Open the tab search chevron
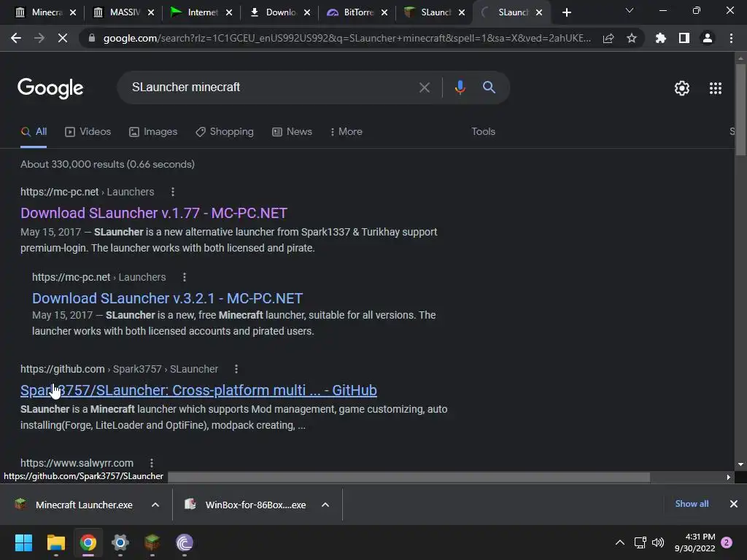This screenshot has width=747, height=560. point(630,10)
